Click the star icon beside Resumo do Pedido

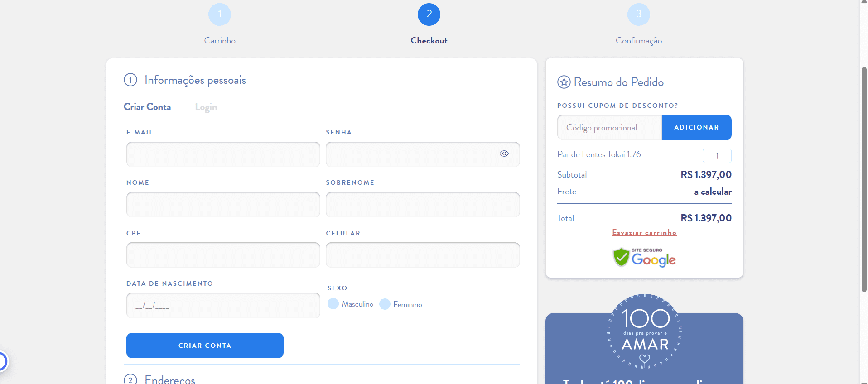click(564, 82)
